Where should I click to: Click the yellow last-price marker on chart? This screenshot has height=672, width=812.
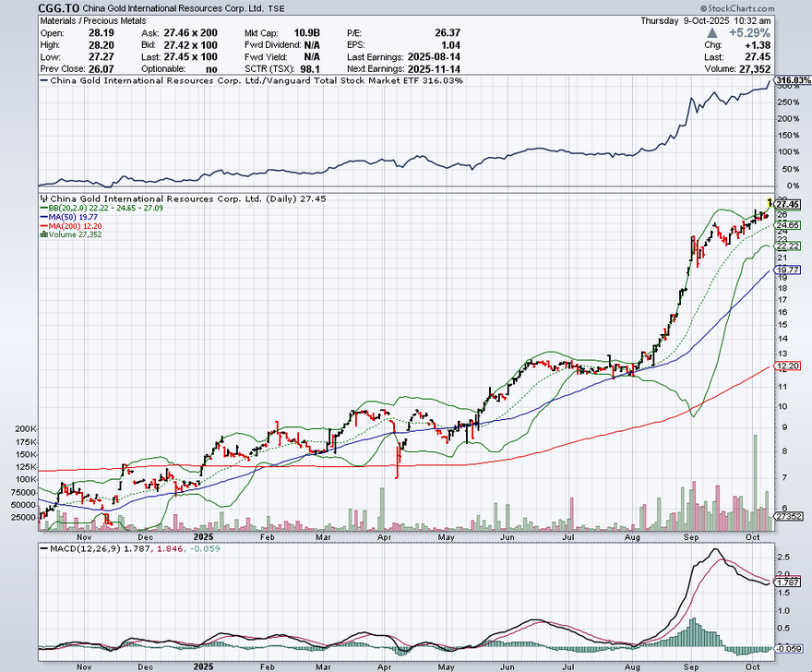pyautogui.click(x=769, y=201)
